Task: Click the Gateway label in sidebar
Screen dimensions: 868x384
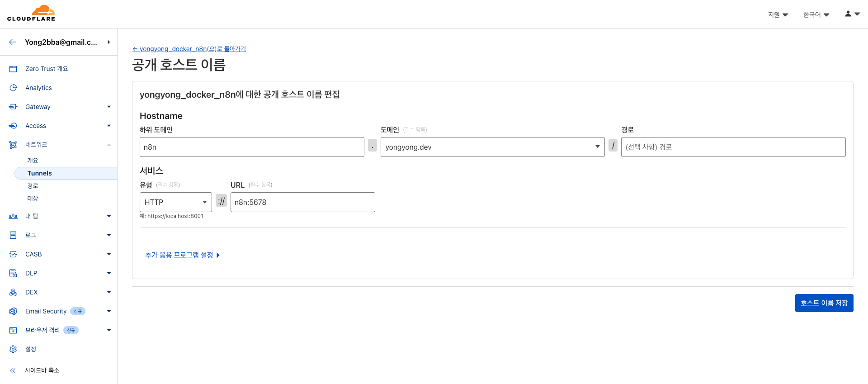Action: 38,107
